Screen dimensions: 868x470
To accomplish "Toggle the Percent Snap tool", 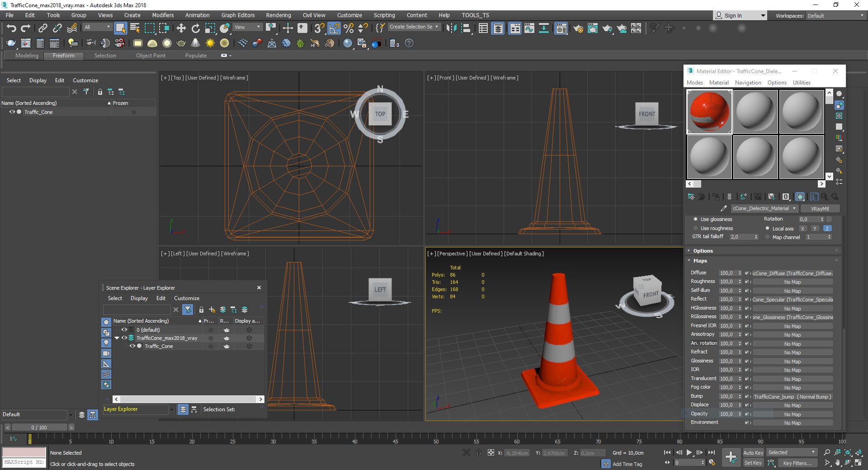I will (349, 28).
